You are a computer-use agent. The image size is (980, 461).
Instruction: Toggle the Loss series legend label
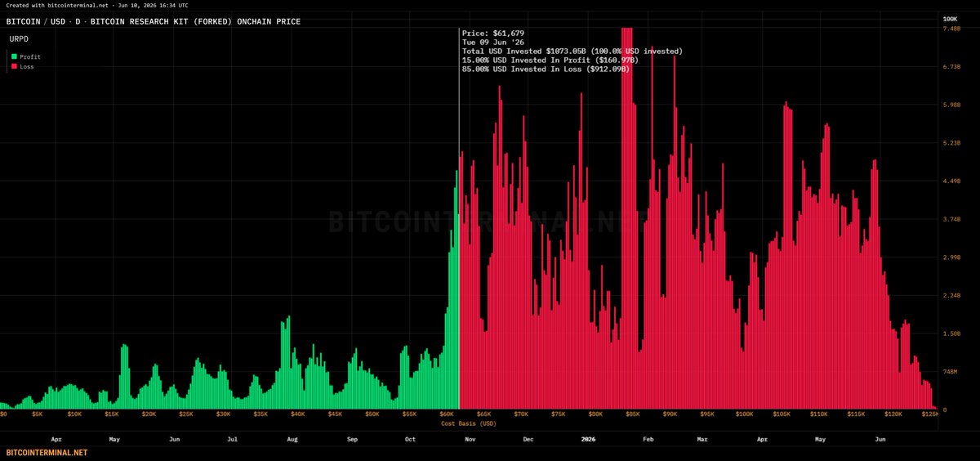pyautogui.click(x=27, y=67)
